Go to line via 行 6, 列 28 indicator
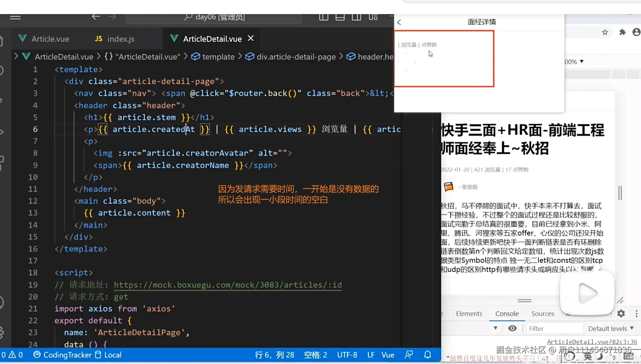The height and width of the screenshot is (364, 641). pyautogui.click(x=275, y=355)
